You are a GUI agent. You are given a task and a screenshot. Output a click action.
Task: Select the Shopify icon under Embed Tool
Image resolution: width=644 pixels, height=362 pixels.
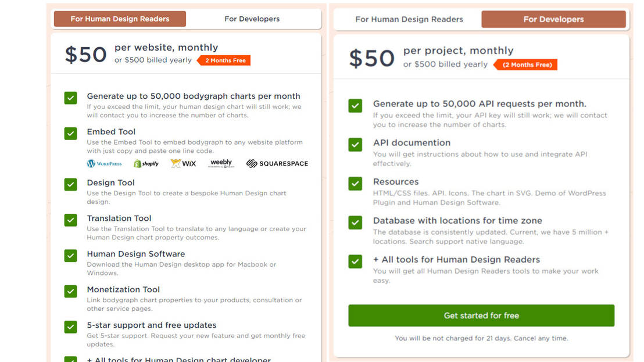point(146,163)
